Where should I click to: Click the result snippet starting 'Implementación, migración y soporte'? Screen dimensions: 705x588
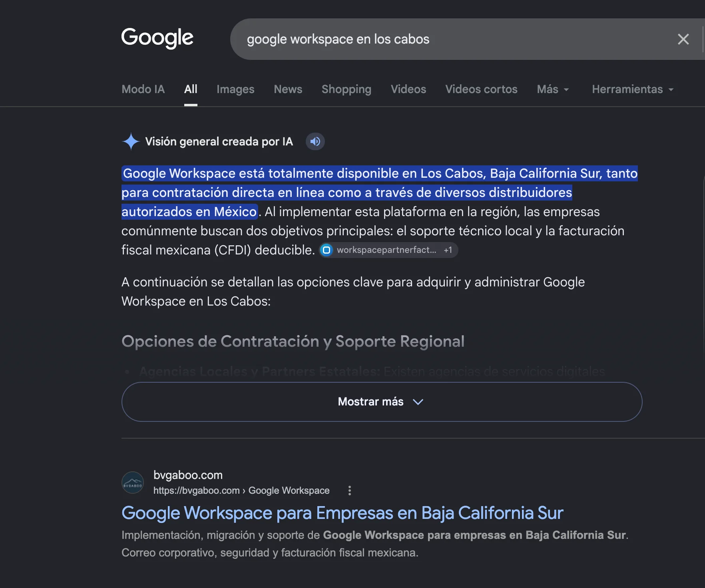click(x=375, y=544)
